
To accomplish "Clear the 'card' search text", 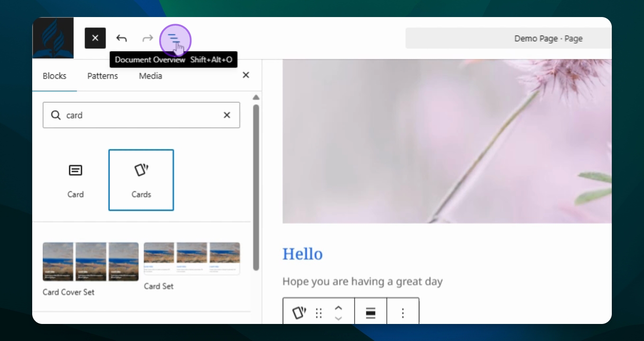I will [x=227, y=115].
